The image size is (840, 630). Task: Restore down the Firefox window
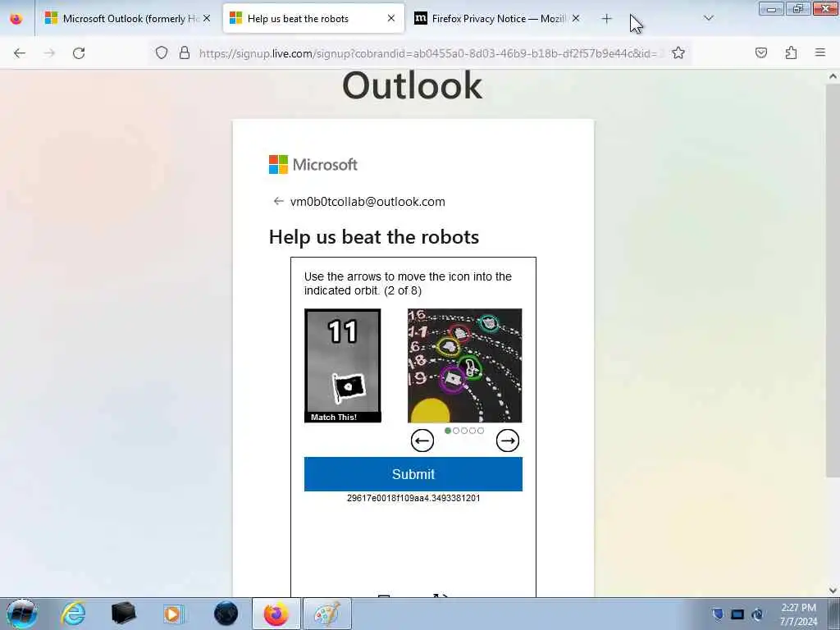(797, 8)
